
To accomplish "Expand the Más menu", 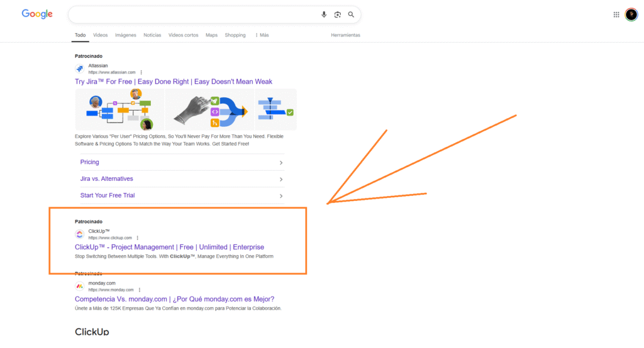I will coord(262,35).
